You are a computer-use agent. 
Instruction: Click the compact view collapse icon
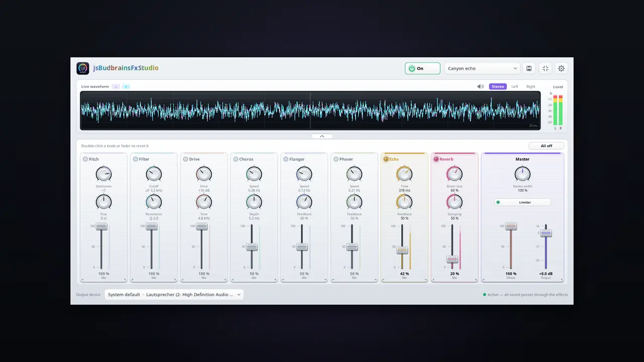click(545, 68)
